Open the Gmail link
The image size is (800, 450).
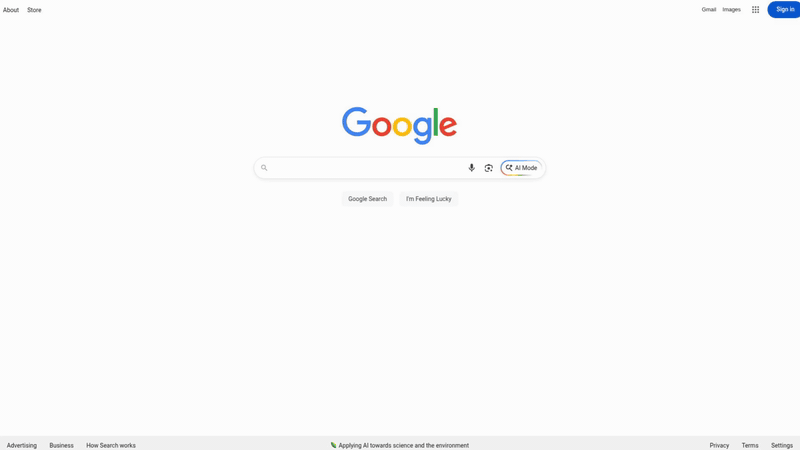point(709,10)
